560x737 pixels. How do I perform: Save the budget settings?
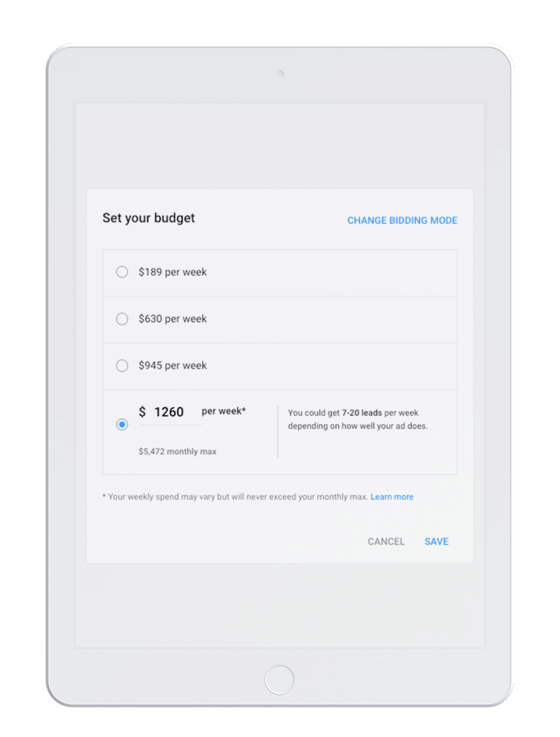click(x=436, y=541)
